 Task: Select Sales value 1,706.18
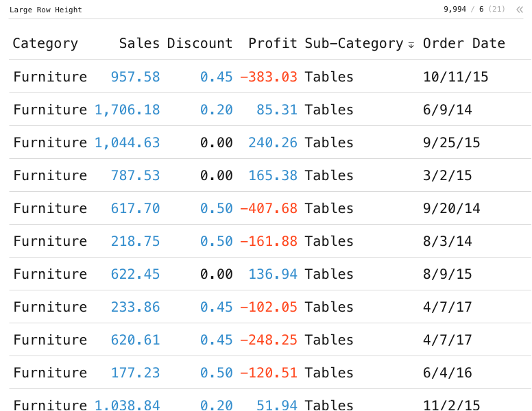pyautogui.click(x=128, y=110)
